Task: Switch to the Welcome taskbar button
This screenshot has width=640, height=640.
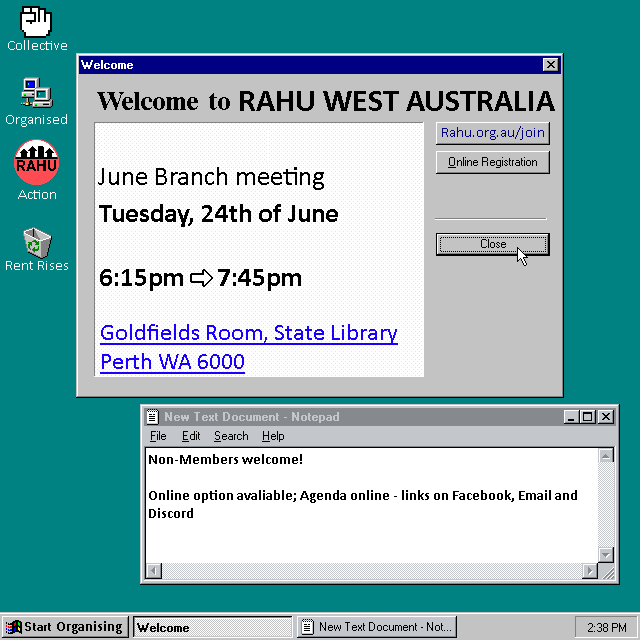Action: click(213, 627)
